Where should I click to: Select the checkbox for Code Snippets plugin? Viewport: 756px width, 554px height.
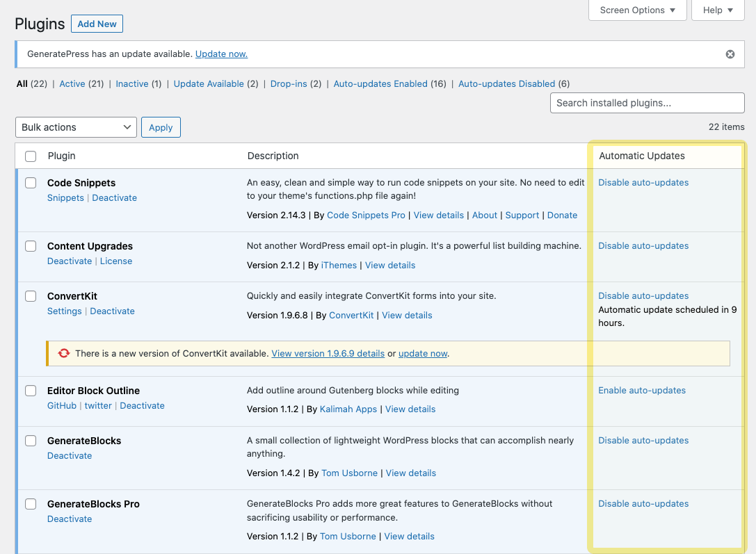pyautogui.click(x=31, y=183)
